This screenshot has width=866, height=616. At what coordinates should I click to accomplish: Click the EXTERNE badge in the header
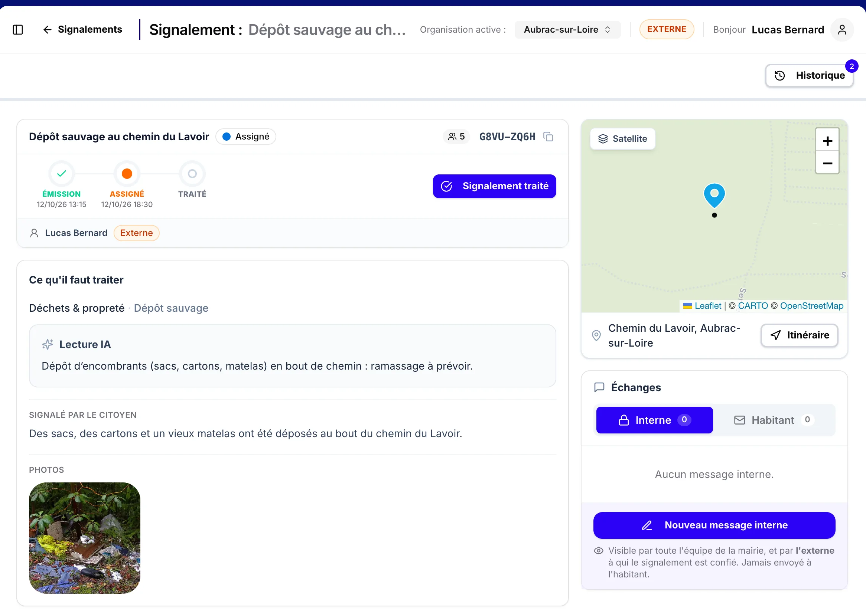pyautogui.click(x=666, y=29)
